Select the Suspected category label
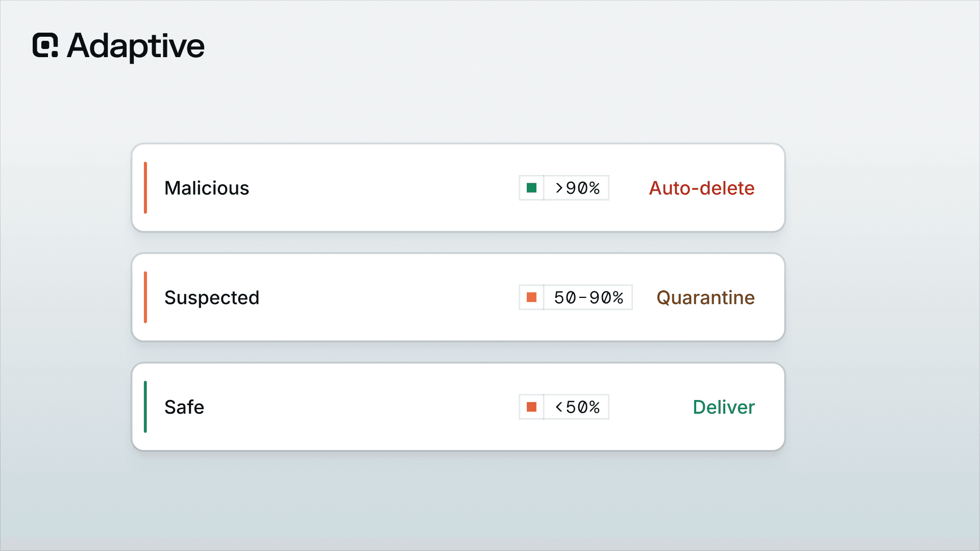This screenshot has width=980, height=551. 212,298
